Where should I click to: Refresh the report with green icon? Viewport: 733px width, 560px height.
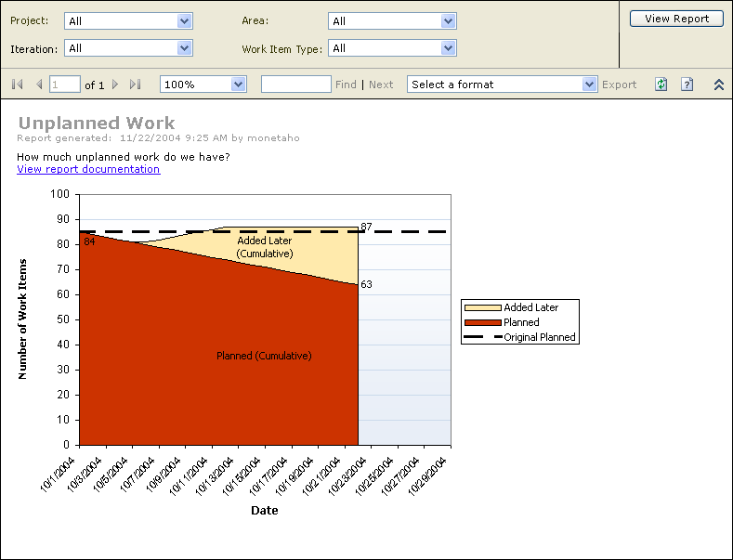pyautogui.click(x=661, y=85)
